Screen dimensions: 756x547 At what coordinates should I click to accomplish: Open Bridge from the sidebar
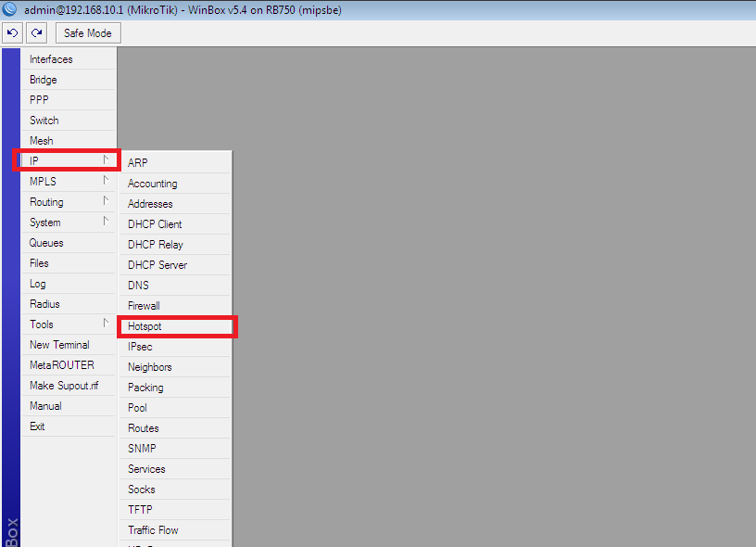coord(69,80)
